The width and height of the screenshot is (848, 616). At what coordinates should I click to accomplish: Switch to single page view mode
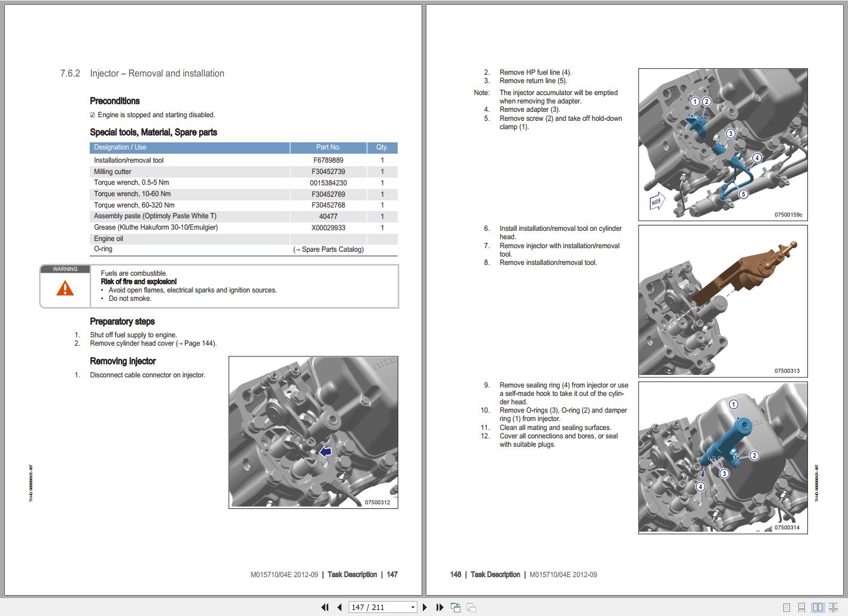[x=787, y=607]
